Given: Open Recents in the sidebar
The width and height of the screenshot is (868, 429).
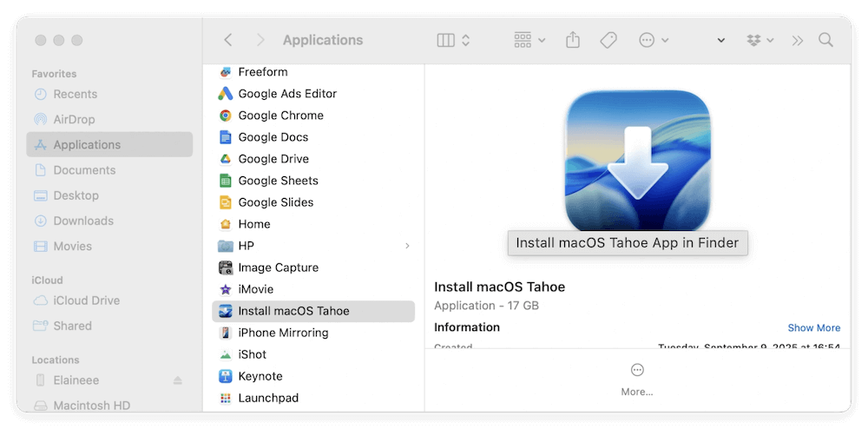Looking at the screenshot, I should (x=109, y=94).
